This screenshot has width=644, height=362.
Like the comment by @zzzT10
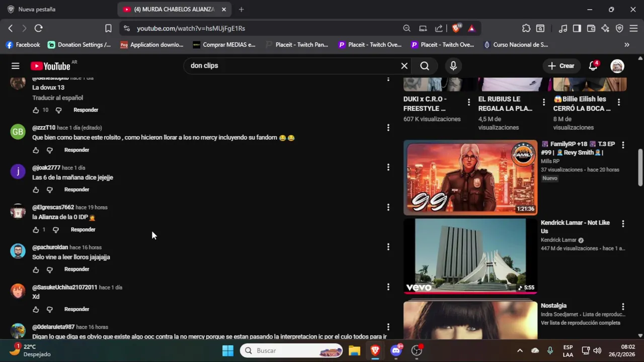tap(36, 150)
